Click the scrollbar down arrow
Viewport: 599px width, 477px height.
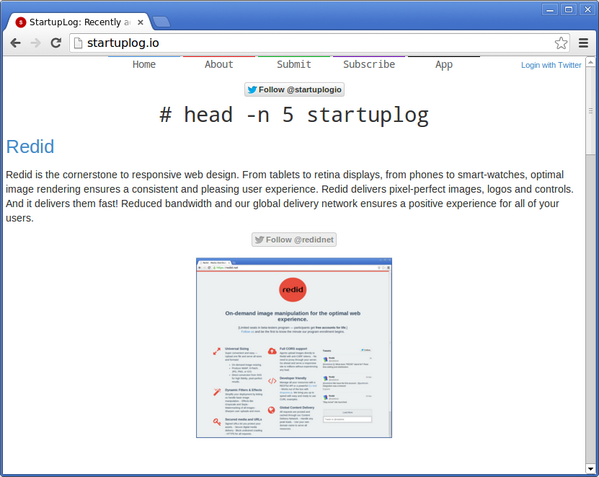(x=590, y=468)
